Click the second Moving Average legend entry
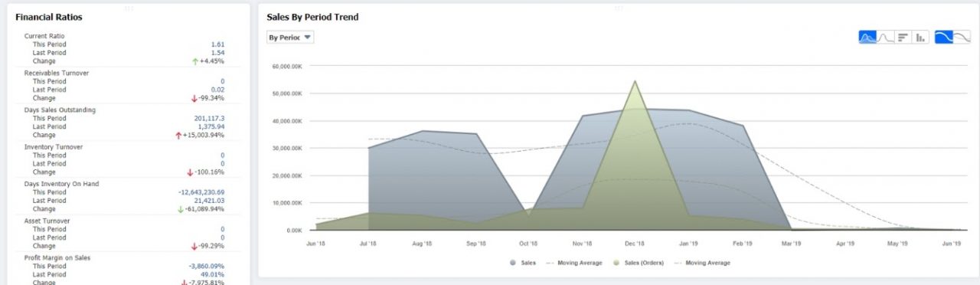Screen dimensions: 980x285 coord(702,263)
